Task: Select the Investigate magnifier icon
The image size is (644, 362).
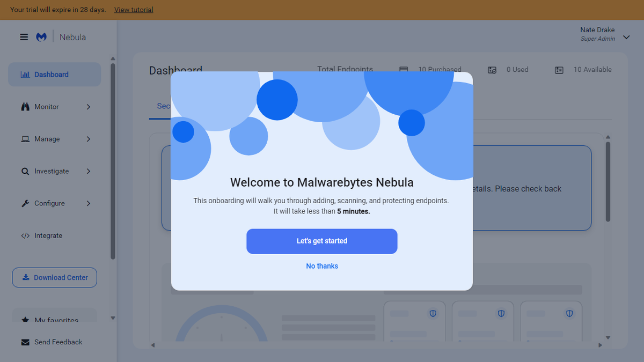Action: click(x=25, y=171)
